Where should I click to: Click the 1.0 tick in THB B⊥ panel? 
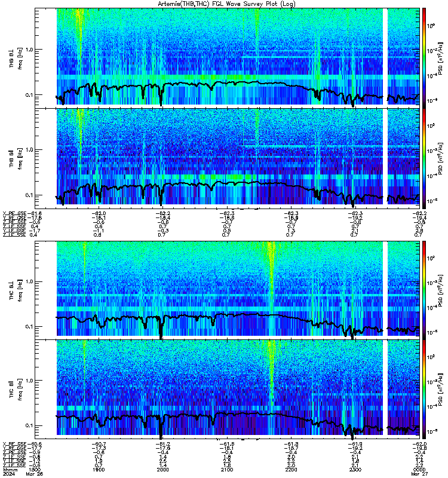click(x=29, y=50)
